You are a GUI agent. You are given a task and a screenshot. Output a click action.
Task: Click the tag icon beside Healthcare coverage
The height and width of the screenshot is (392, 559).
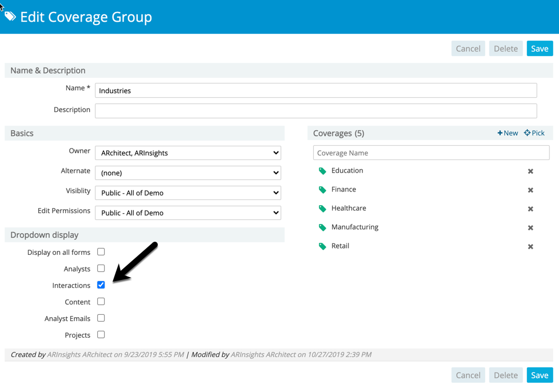click(x=322, y=209)
